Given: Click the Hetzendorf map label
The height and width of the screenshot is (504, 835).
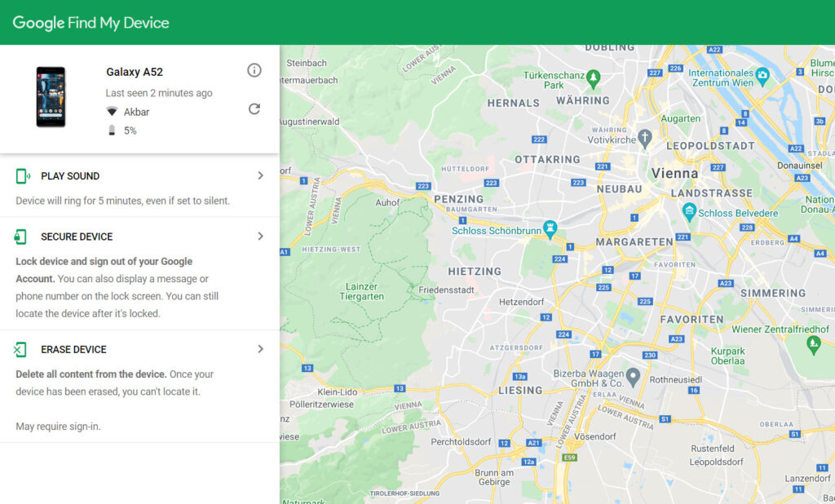Looking at the screenshot, I should (x=521, y=302).
